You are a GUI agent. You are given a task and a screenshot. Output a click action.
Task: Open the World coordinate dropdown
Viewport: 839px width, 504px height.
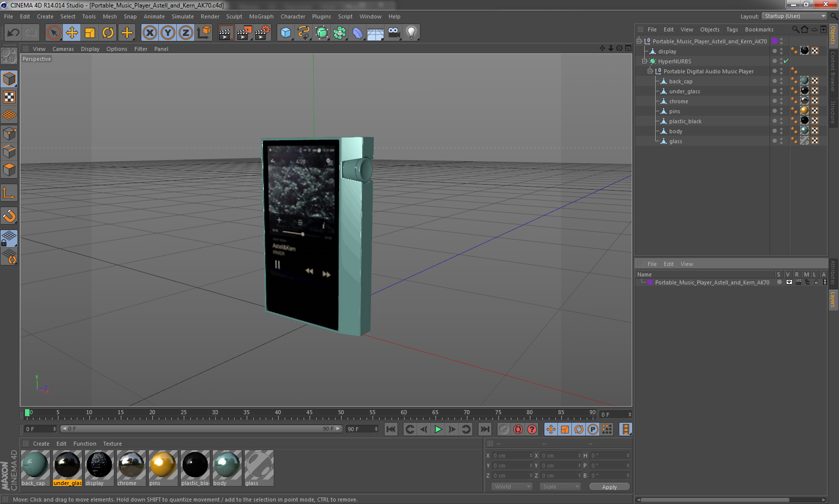pos(512,487)
